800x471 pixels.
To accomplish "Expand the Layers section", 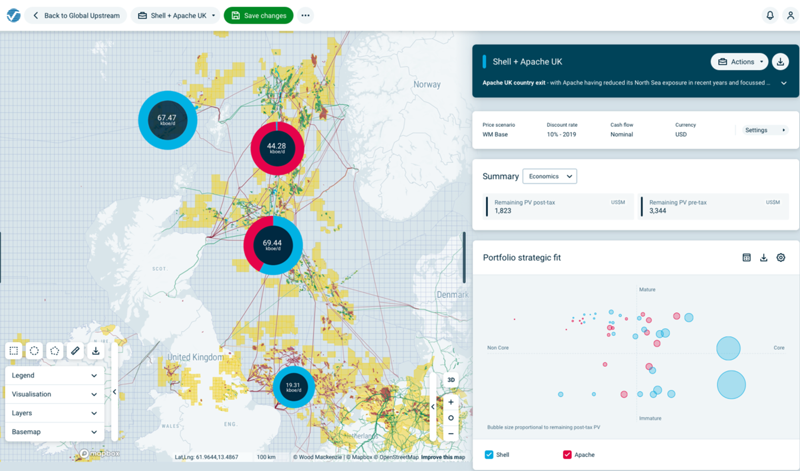I will pos(54,413).
